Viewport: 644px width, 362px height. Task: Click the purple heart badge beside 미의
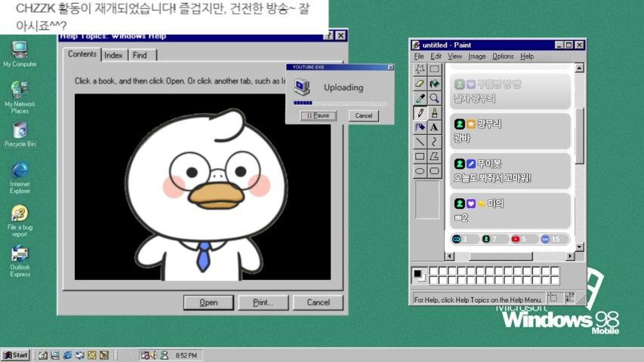470,204
